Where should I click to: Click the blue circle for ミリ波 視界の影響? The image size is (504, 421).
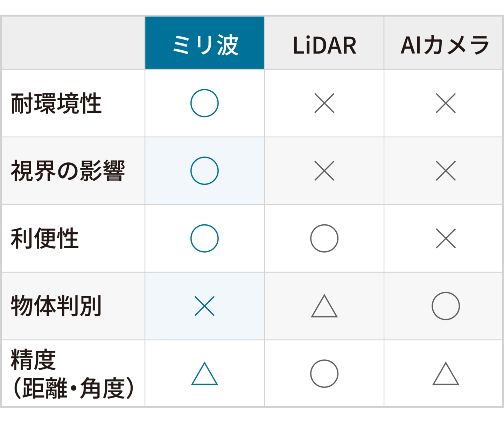click(x=204, y=171)
